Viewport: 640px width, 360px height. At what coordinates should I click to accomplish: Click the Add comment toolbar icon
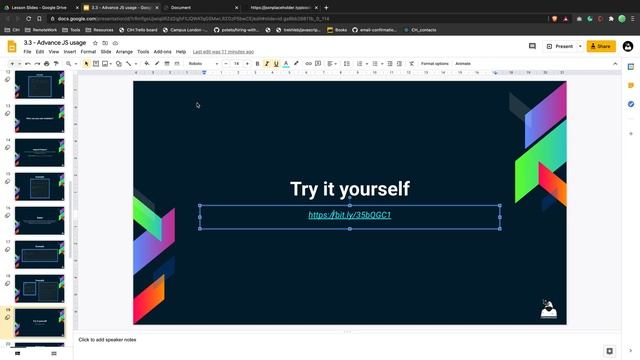point(318,64)
